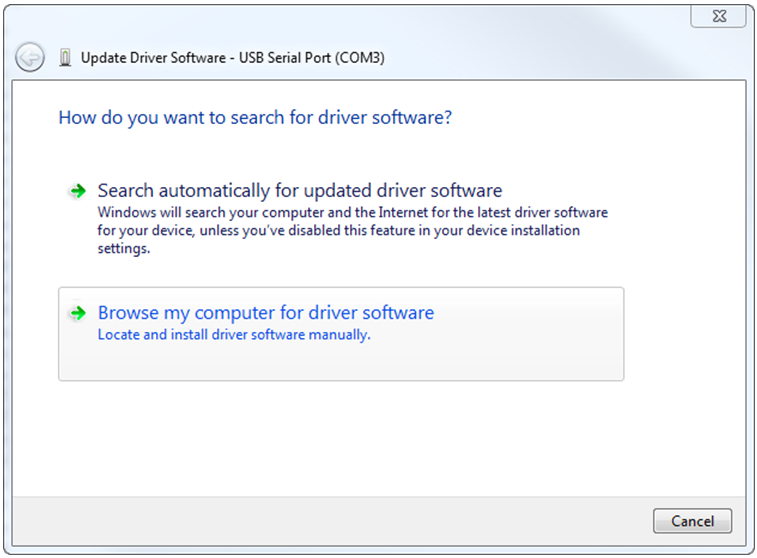Image resolution: width=757 pixels, height=558 pixels.
Task: Click the How do you want to search heading
Action: coord(255,118)
